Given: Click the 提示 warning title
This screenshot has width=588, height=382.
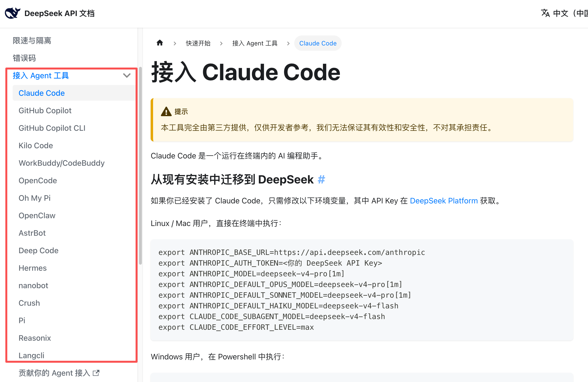Looking at the screenshot, I should pyautogui.click(x=181, y=112).
